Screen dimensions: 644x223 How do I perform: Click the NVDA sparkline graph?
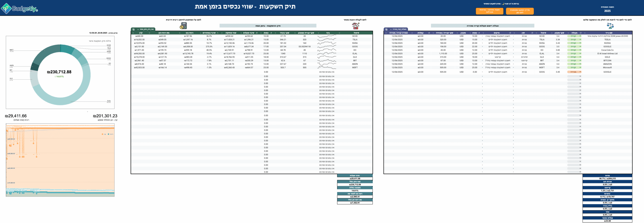tap(327, 43)
